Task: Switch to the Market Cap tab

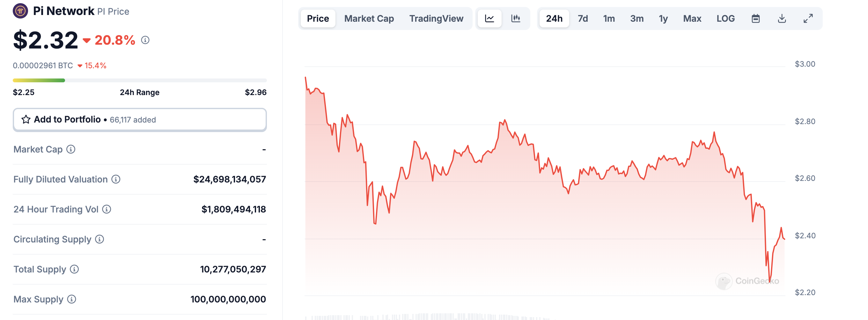Action: point(369,19)
